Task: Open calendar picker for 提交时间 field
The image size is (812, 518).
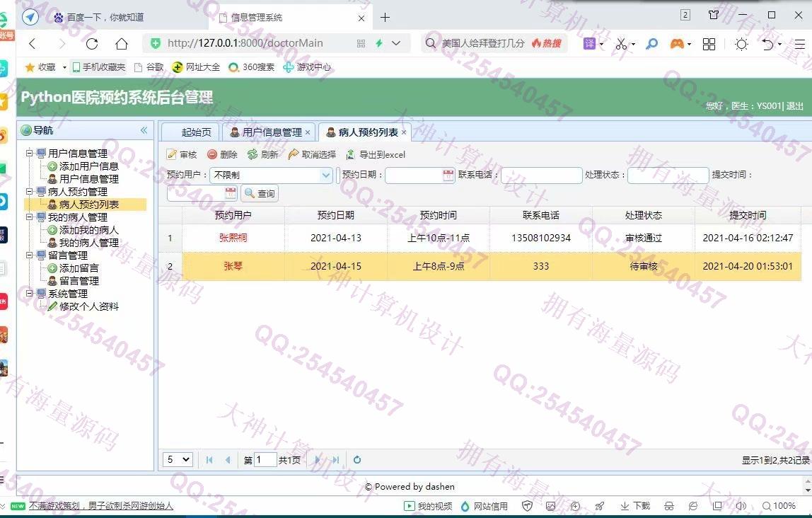Action: pos(231,193)
